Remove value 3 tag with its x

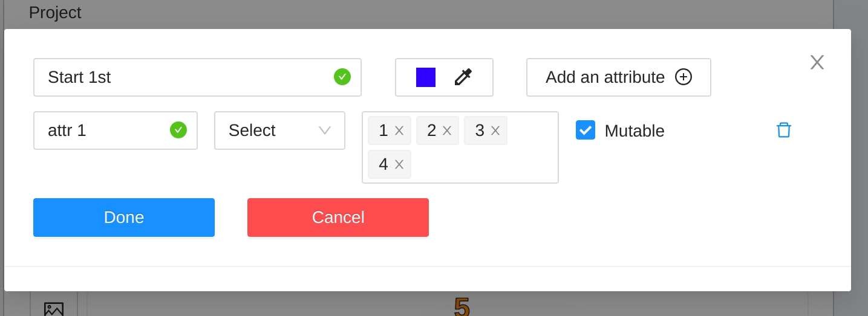pyautogui.click(x=495, y=131)
